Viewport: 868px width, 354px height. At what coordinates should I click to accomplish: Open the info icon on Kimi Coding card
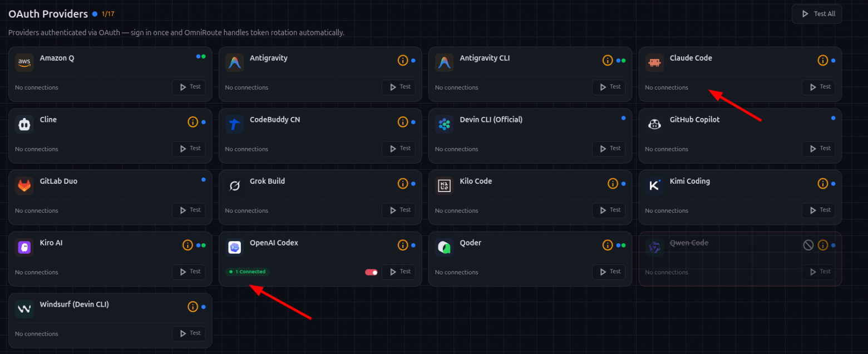(x=822, y=184)
